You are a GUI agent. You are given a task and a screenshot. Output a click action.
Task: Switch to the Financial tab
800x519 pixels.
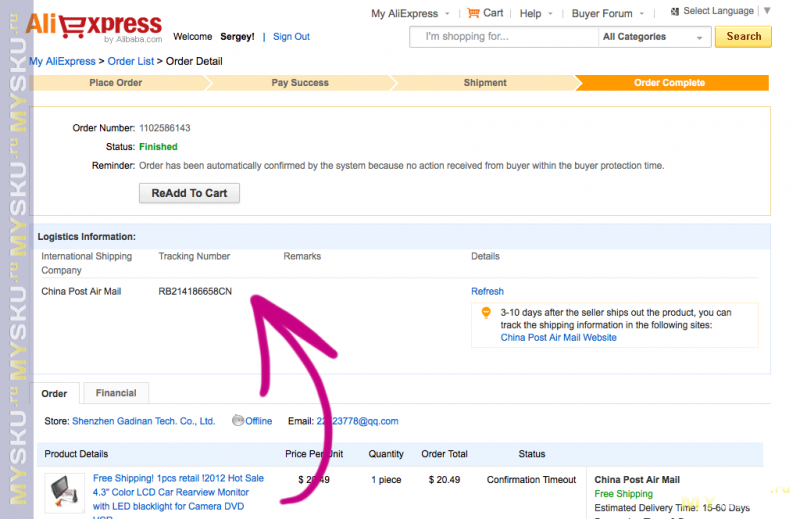(x=116, y=393)
